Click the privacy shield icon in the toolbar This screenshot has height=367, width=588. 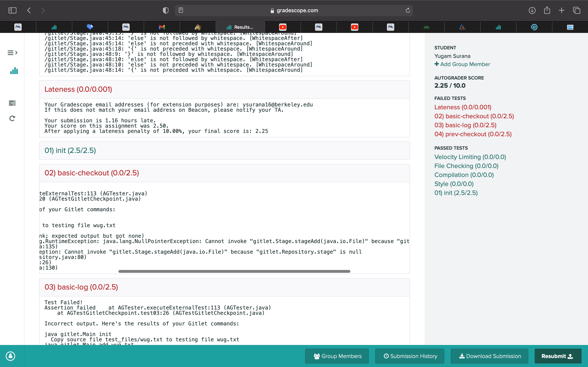(165, 10)
